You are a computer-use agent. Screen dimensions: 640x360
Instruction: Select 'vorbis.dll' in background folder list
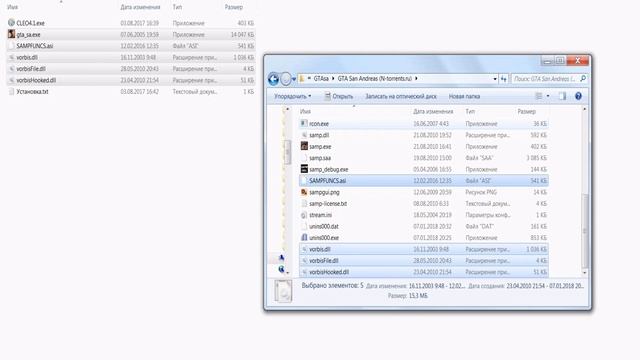point(131,58)
